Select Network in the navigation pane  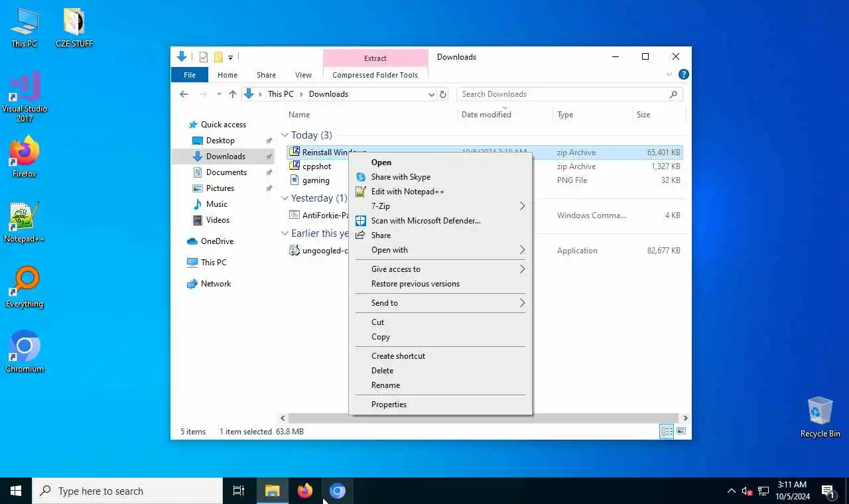pyautogui.click(x=216, y=284)
